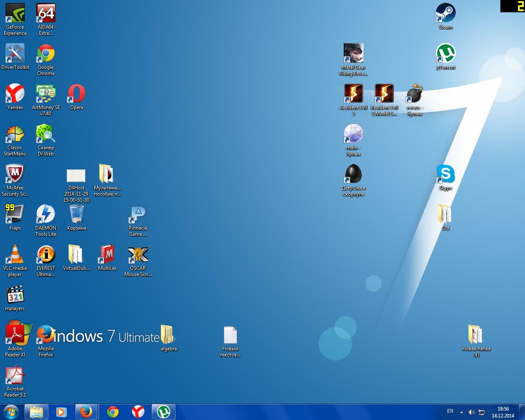Switch to Firefox on taskbar
525x420 pixels.
[x=87, y=412]
